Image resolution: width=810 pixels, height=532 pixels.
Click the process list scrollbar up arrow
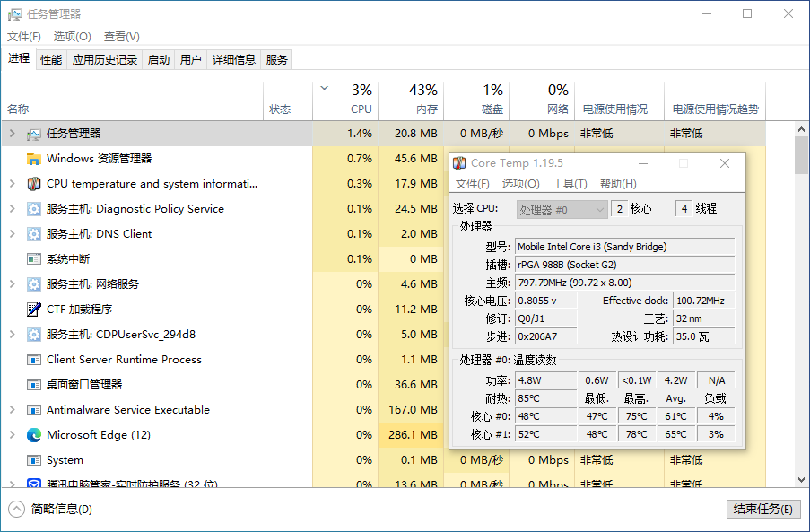[x=801, y=130]
